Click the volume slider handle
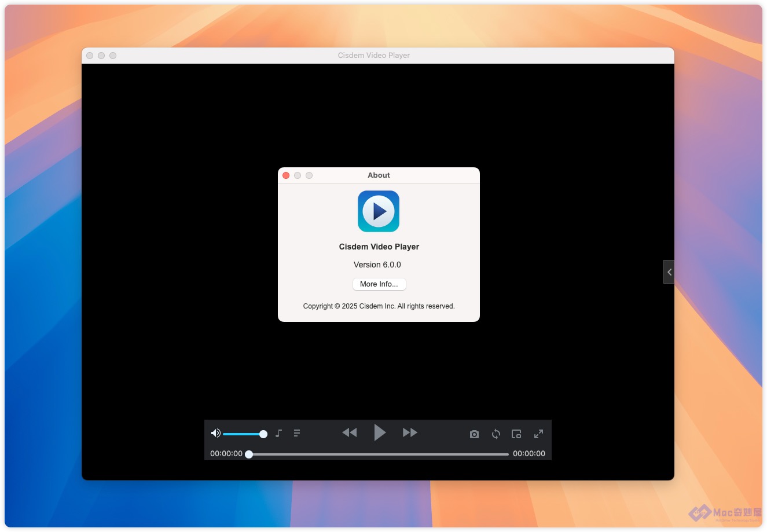This screenshot has height=532, width=767. pos(263,434)
